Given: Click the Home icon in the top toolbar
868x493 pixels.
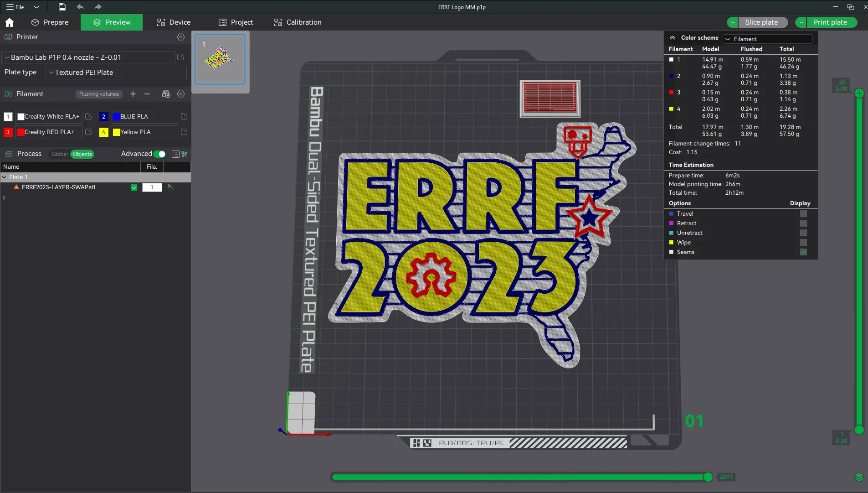Looking at the screenshot, I should pos(9,22).
